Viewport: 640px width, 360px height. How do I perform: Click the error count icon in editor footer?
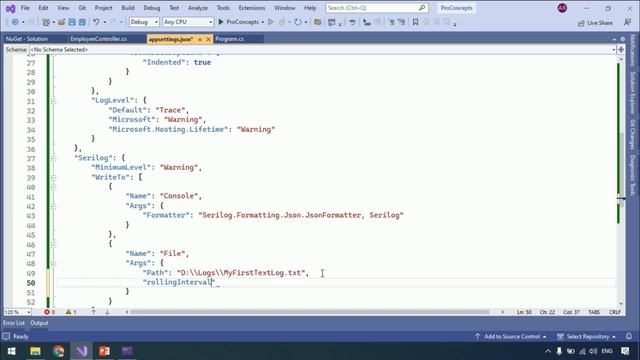point(47,312)
